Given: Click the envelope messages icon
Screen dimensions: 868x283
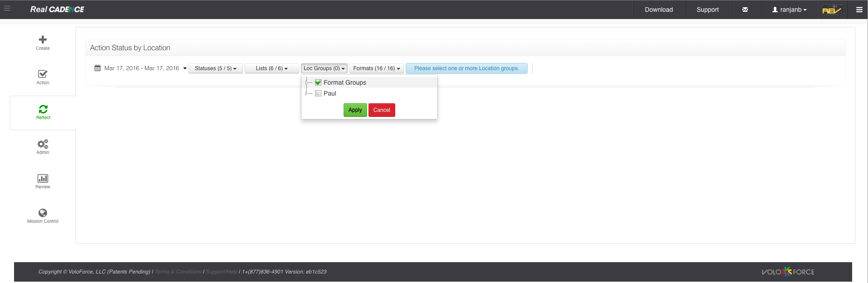Looking at the screenshot, I should [x=745, y=10].
